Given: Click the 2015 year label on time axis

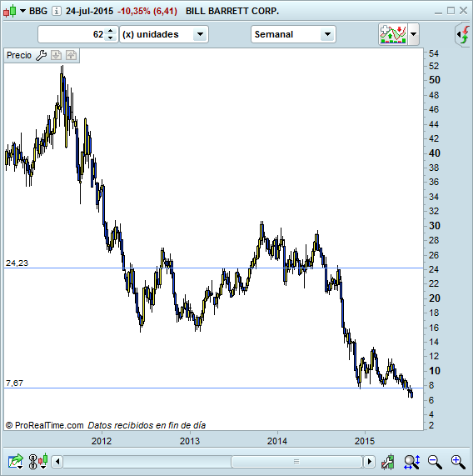Looking at the screenshot, I should point(365,441).
